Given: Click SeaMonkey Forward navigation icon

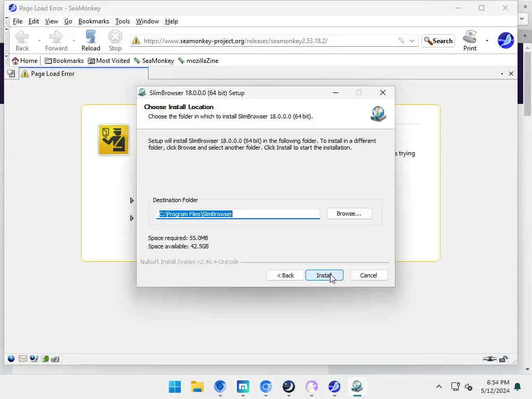Looking at the screenshot, I should [56, 41].
